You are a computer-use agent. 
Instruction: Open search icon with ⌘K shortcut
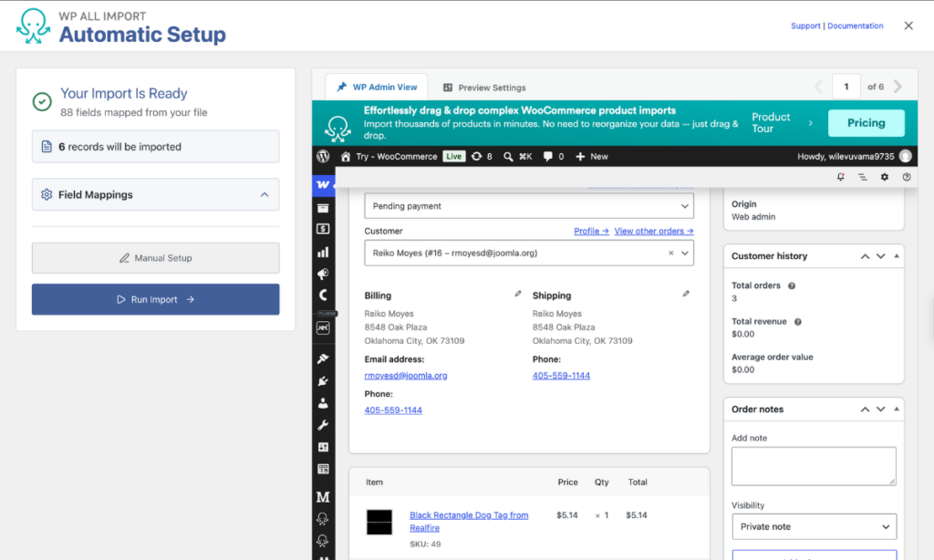pos(518,156)
